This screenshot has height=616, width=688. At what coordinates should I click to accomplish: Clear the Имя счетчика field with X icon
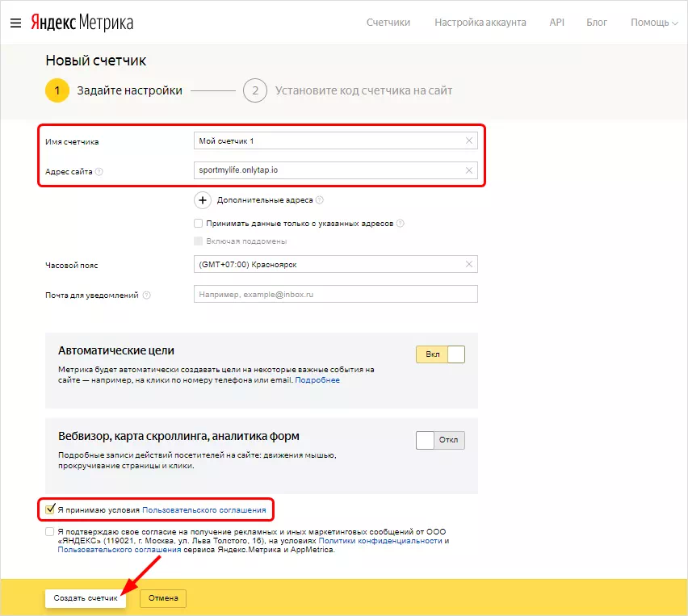[469, 141]
